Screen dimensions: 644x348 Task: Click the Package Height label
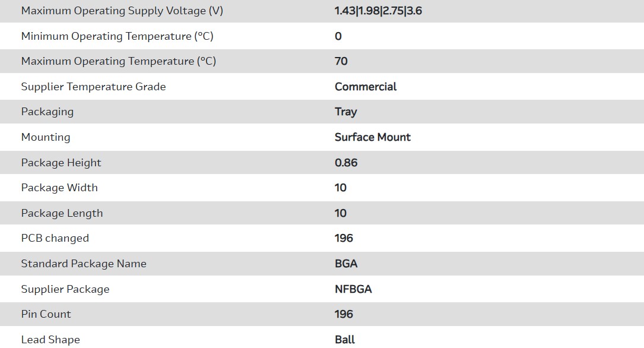click(61, 163)
